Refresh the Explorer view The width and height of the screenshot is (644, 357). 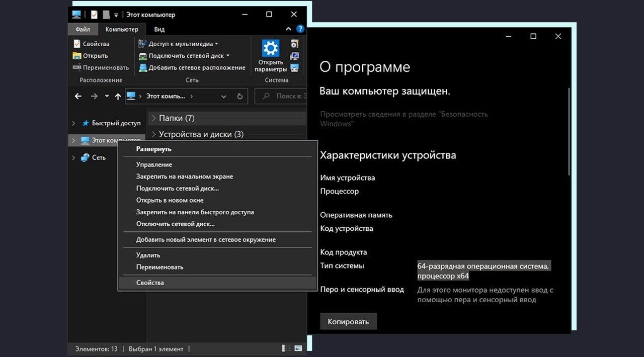click(240, 96)
